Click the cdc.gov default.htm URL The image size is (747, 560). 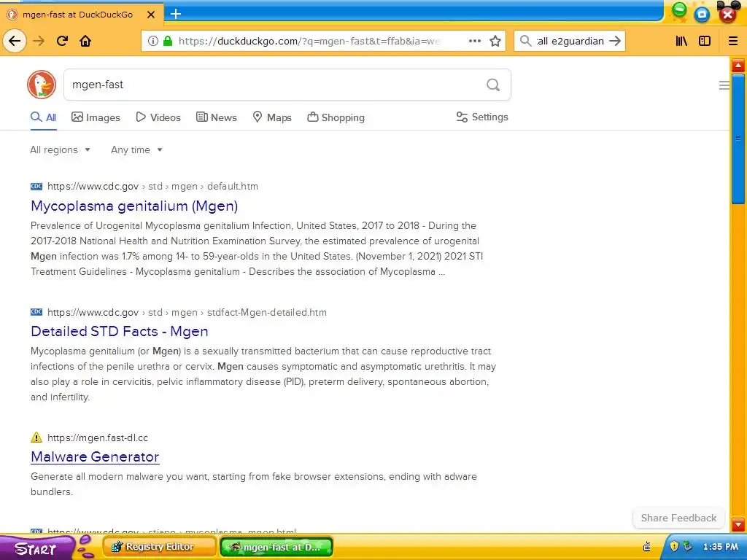tap(152, 186)
